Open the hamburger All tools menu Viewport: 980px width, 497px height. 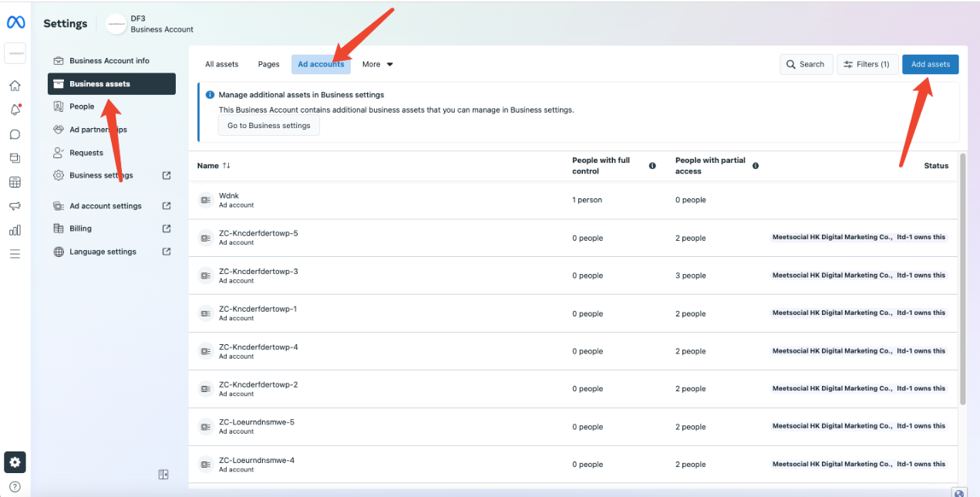[15, 254]
